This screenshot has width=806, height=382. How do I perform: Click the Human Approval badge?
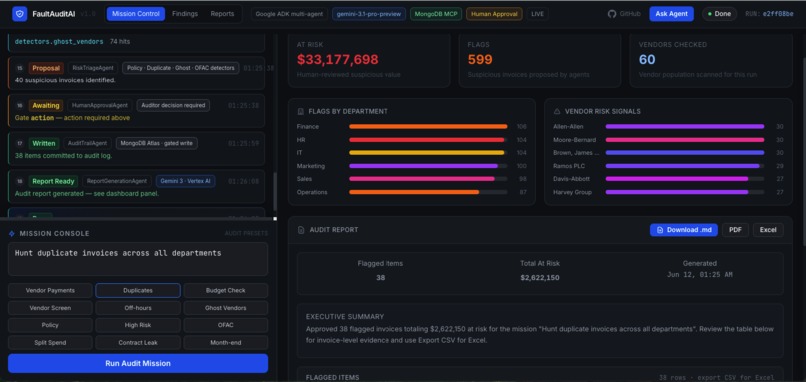tap(494, 14)
